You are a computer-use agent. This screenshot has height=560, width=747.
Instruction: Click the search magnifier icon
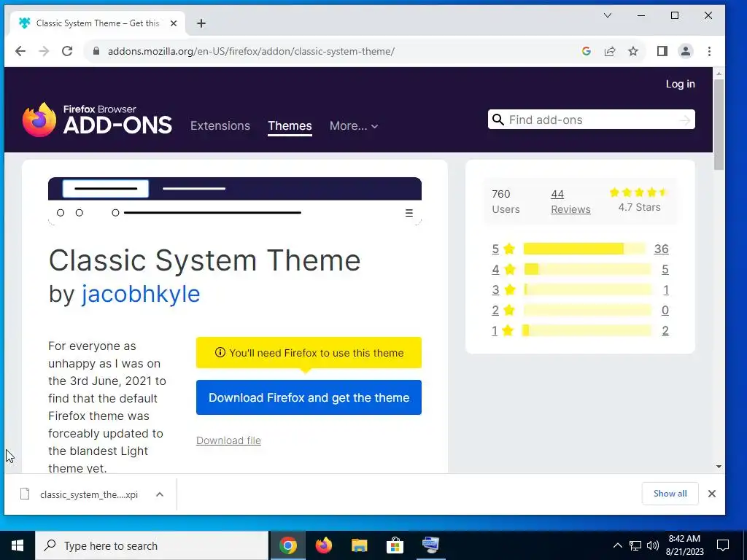498,120
